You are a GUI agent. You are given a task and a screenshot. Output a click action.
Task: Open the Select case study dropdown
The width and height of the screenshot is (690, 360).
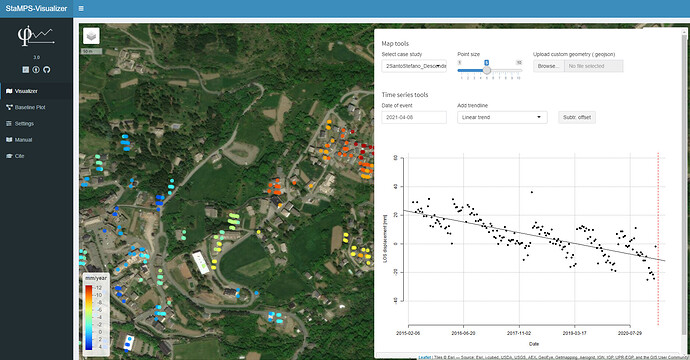click(414, 66)
